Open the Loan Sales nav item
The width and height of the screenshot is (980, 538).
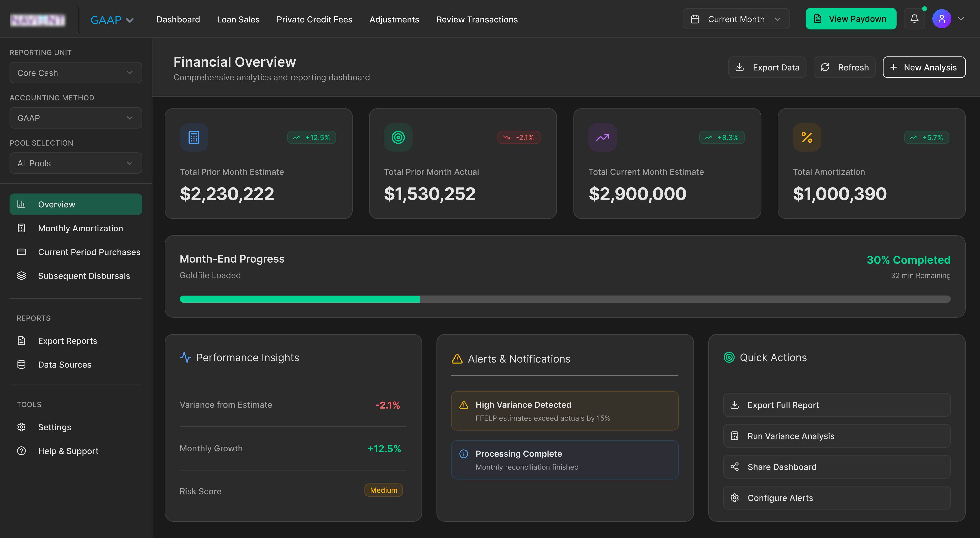[x=238, y=19]
